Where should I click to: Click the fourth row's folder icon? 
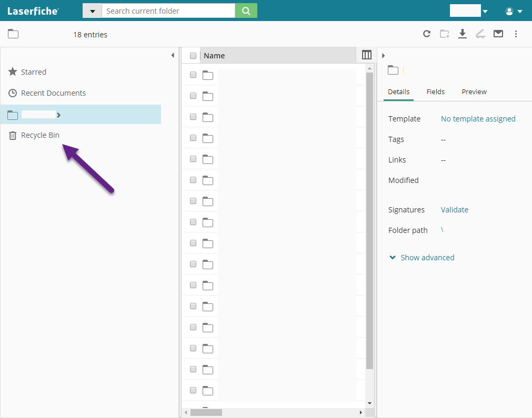click(x=208, y=138)
